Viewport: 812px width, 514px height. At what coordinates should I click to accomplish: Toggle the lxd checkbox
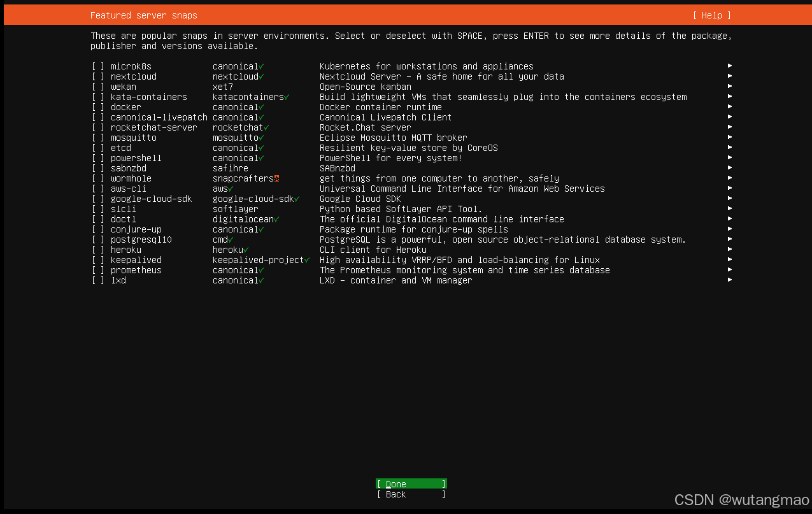click(x=97, y=280)
